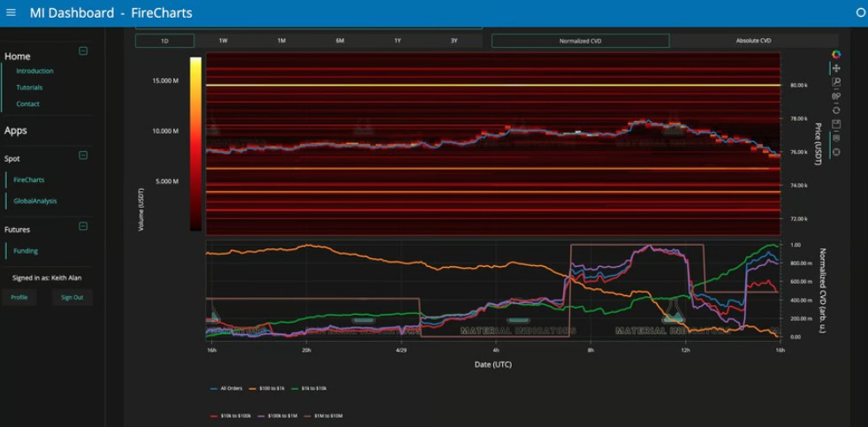The width and height of the screenshot is (868, 427).
Task: Open the Tutorials link
Action: 29,88
